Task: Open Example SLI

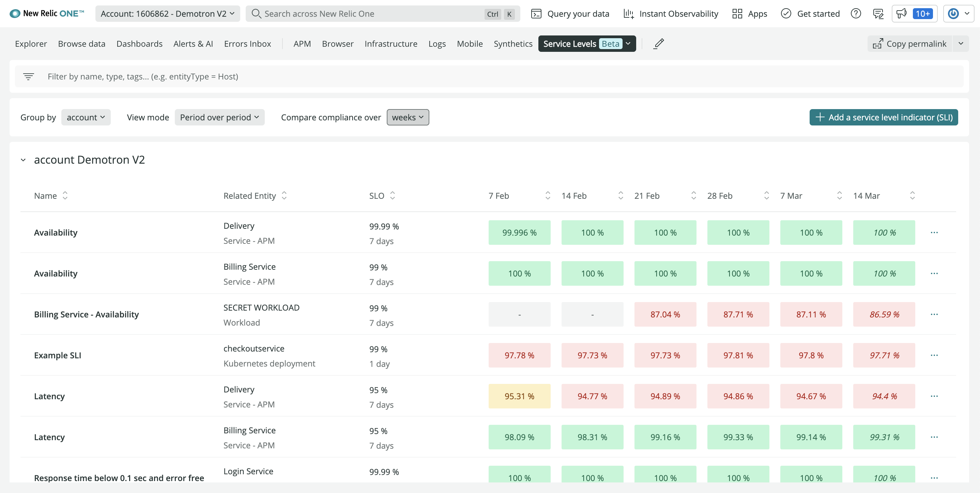Action: [58, 355]
